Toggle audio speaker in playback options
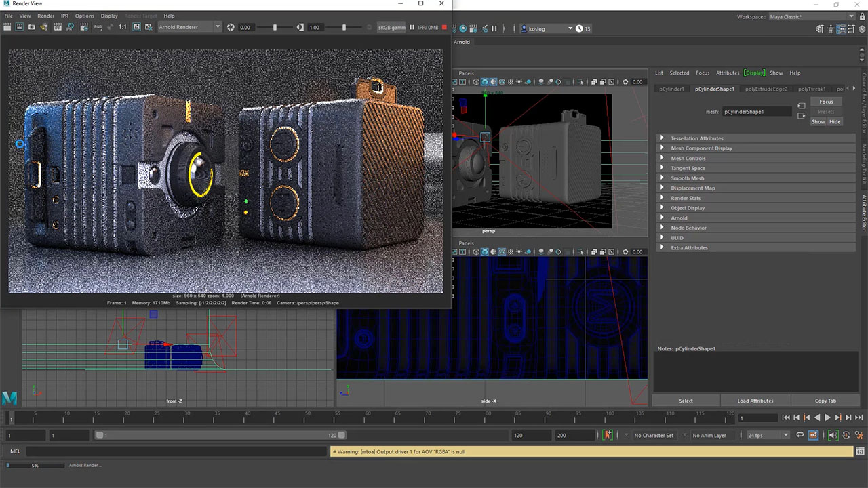868x488 pixels. (x=833, y=435)
